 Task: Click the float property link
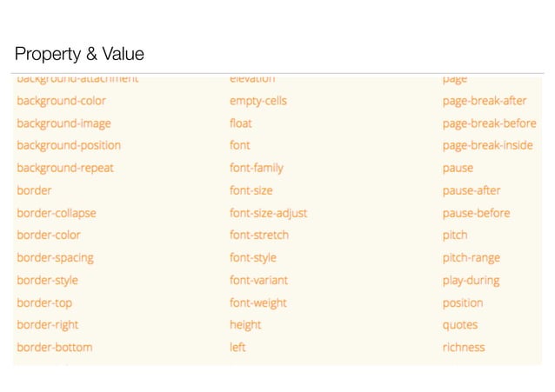click(x=241, y=123)
